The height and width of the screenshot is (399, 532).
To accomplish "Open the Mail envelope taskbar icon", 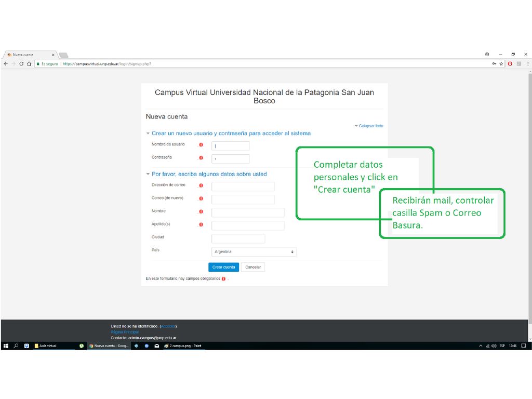I will click(x=157, y=346).
